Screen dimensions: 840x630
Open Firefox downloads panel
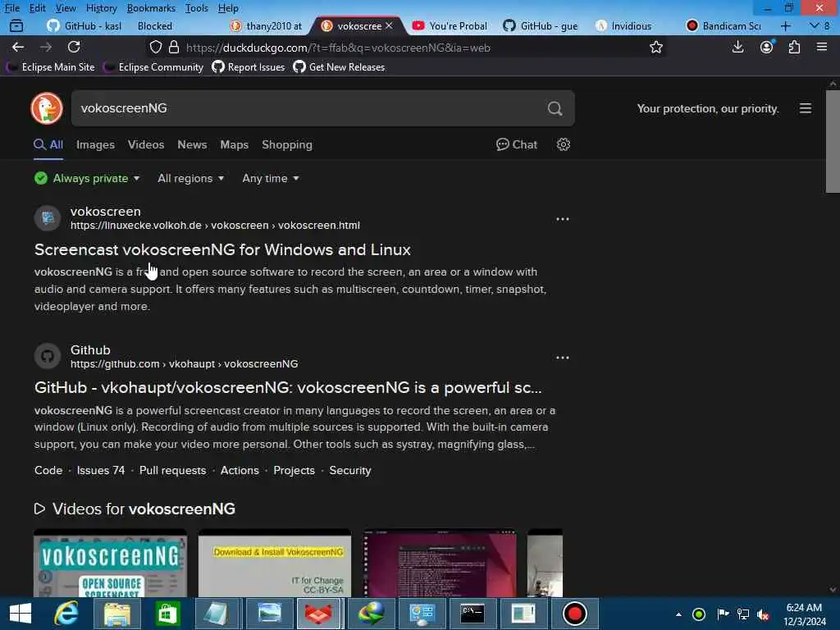click(737, 47)
